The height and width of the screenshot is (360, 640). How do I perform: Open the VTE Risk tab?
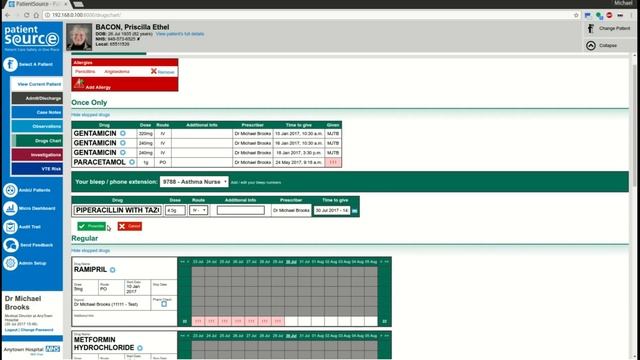(x=37, y=169)
